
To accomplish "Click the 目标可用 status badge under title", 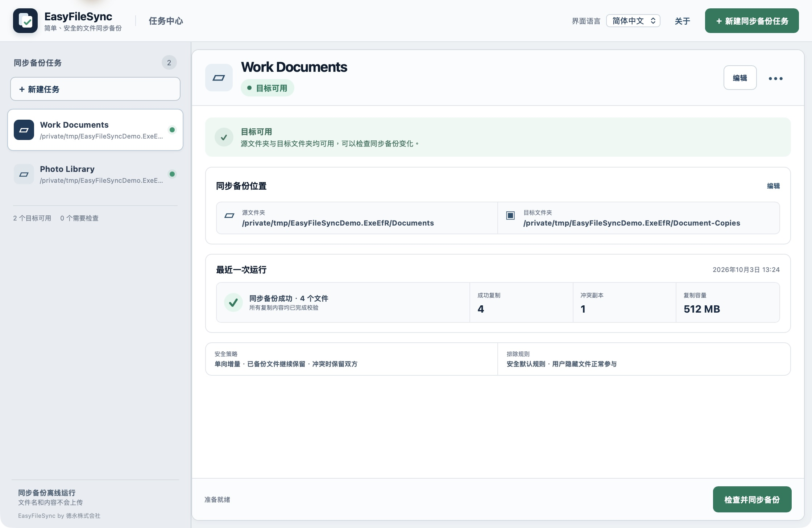I will [x=268, y=88].
